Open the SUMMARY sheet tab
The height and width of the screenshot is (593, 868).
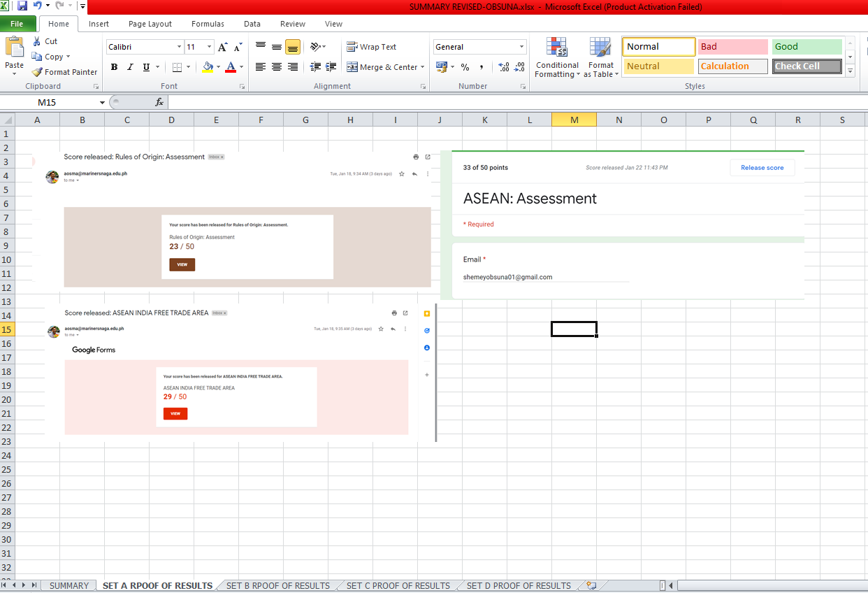pyautogui.click(x=69, y=586)
